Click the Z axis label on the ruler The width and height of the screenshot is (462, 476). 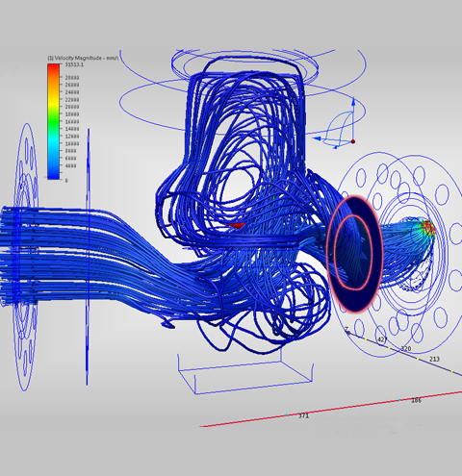tap(346, 329)
